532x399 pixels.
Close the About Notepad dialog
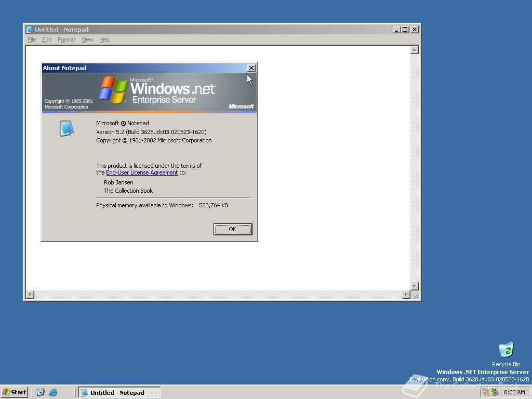(251, 68)
